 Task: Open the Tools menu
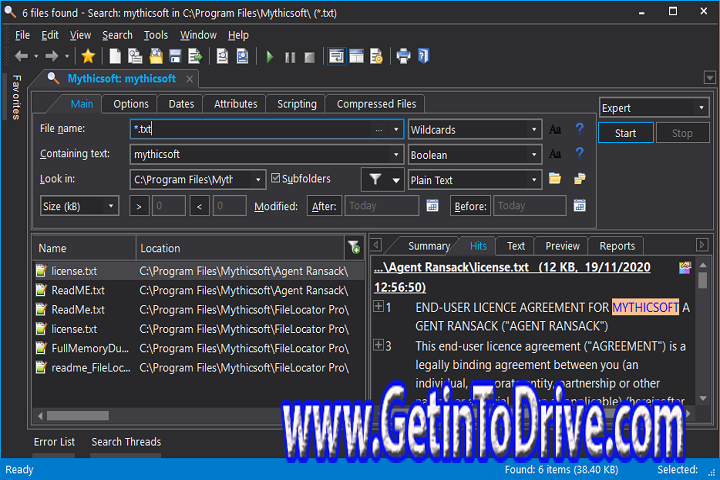click(156, 35)
